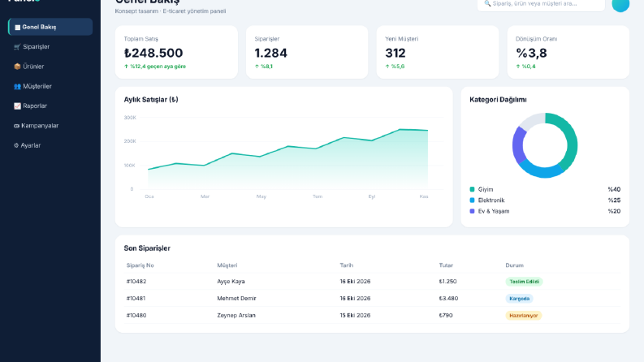Open the Toplam Satış ₺248.500 card
The height and width of the screenshot is (362, 644).
(176, 52)
